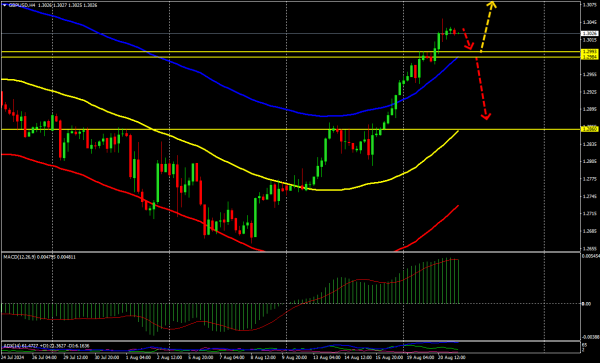
Task: Select the white current price tag 1.3026
Action: (x=590, y=34)
